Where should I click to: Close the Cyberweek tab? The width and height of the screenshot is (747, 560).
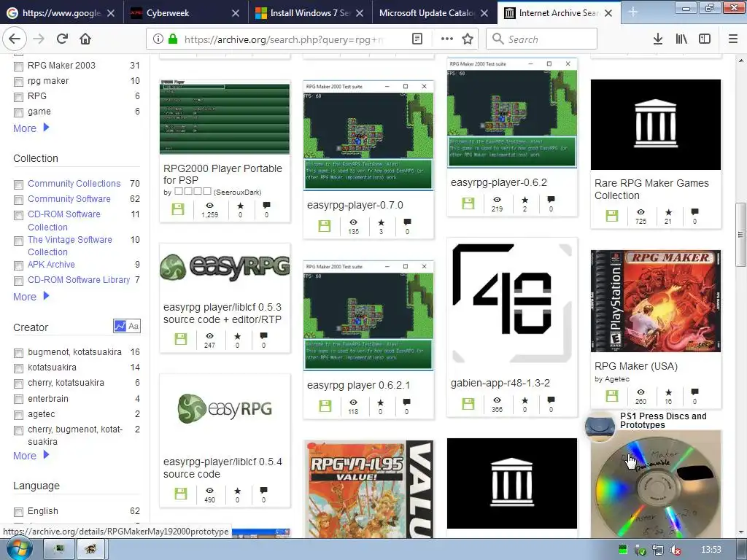point(236,13)
